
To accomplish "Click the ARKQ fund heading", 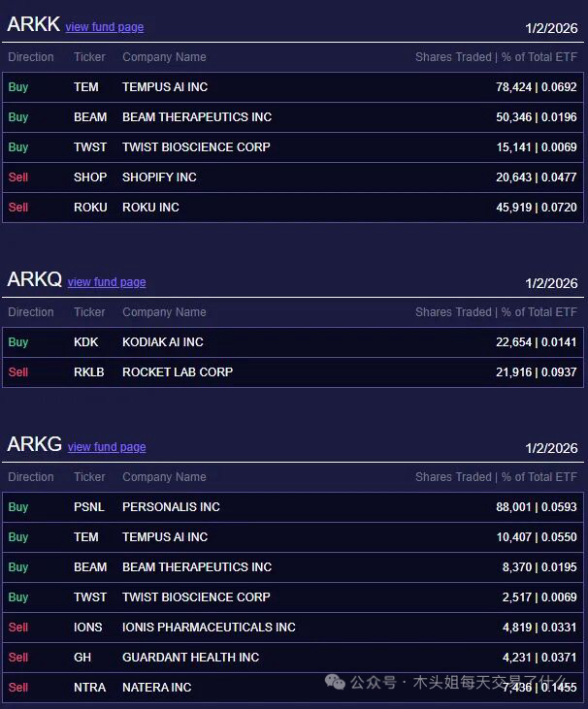I will 34,280.
